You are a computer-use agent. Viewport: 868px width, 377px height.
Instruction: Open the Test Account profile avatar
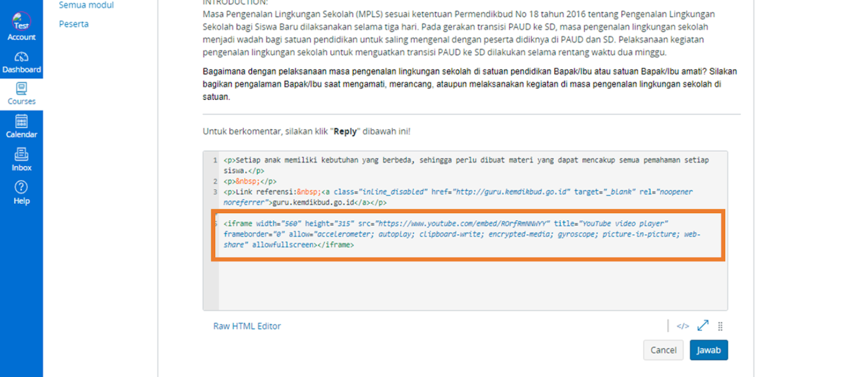point(21,22)
